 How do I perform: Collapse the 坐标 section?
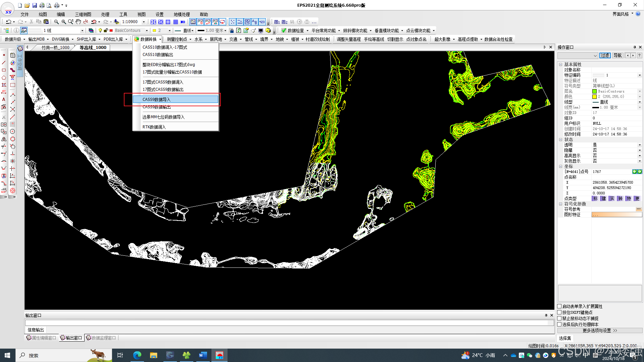tap(560, 166)
